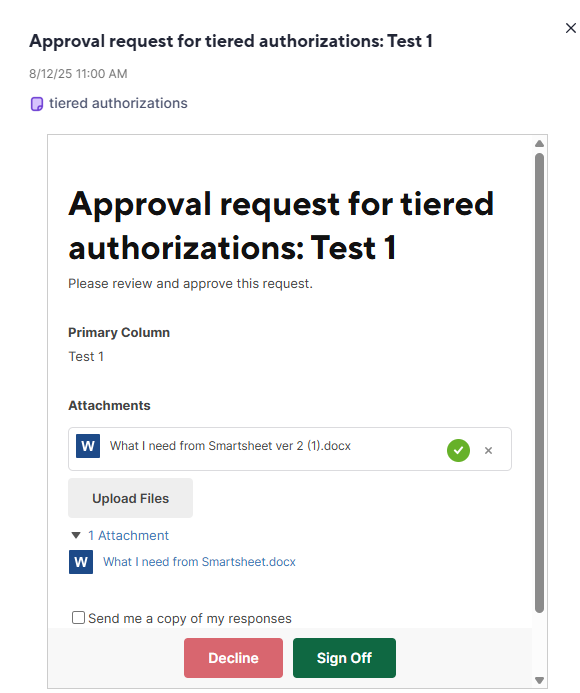The height and width of the screenshot is (693, 580).
Task: Click the scrollbar up arrow
Action: [539, 144]
